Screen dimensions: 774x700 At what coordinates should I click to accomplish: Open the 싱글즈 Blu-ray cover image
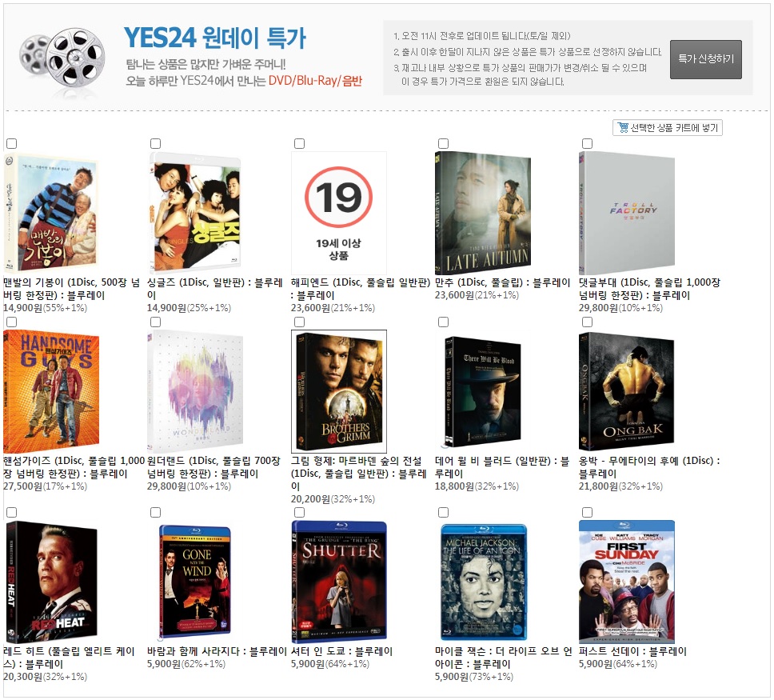tap(194, 213)
